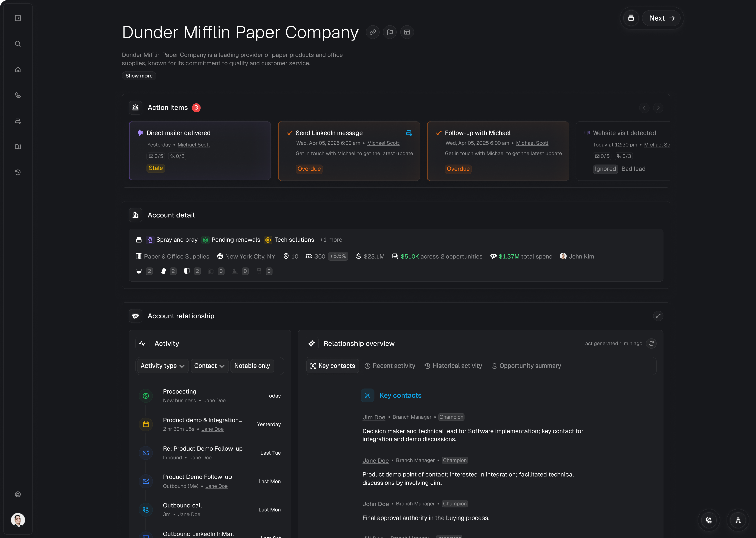756x538 pixels.
Task: Copy link icon next to company title
Action: (x=373, y=32)
